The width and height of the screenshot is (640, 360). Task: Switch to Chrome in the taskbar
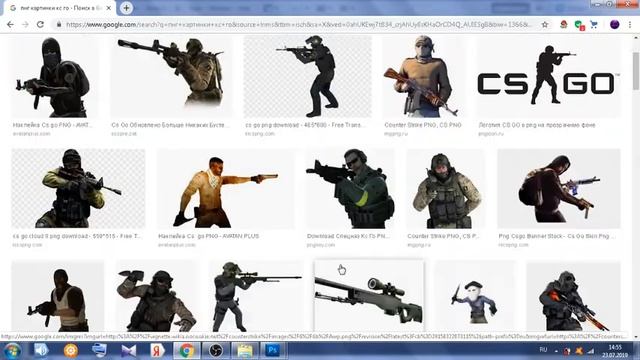click(187, 350)
